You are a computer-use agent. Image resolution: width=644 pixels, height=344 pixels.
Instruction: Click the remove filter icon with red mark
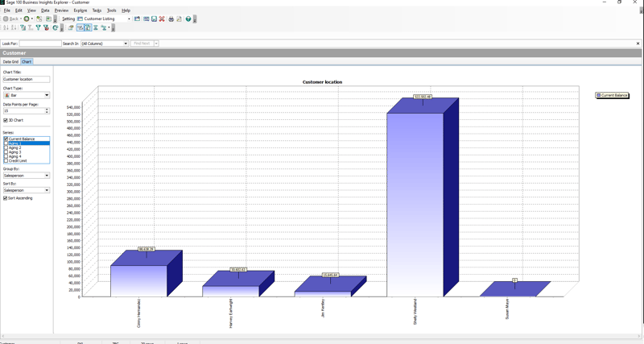(46, 27)
